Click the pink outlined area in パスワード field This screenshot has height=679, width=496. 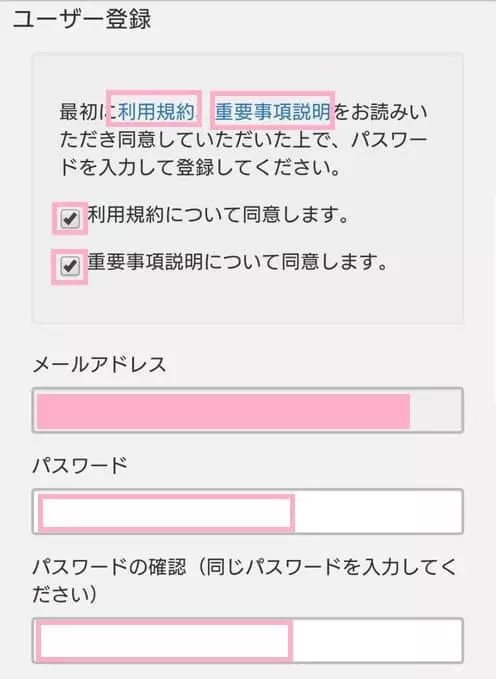coord(166,513)
